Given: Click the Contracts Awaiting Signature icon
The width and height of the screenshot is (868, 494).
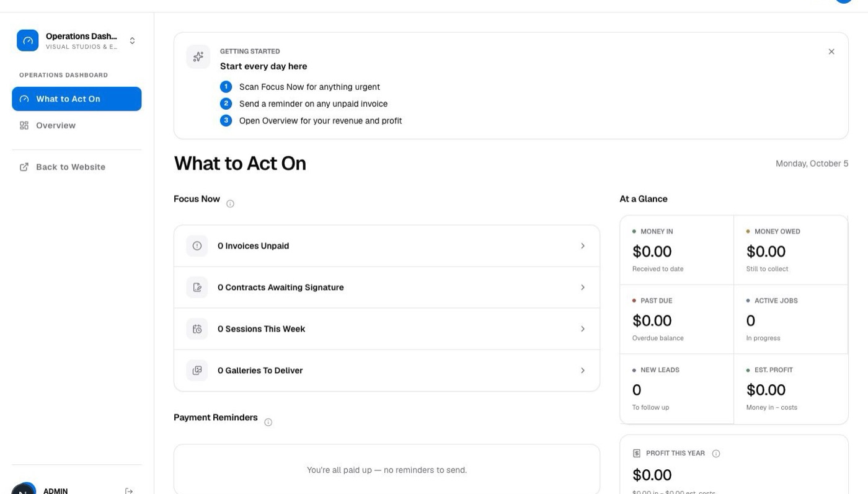Looking at the screenshot, I should [x=197, y=288].
